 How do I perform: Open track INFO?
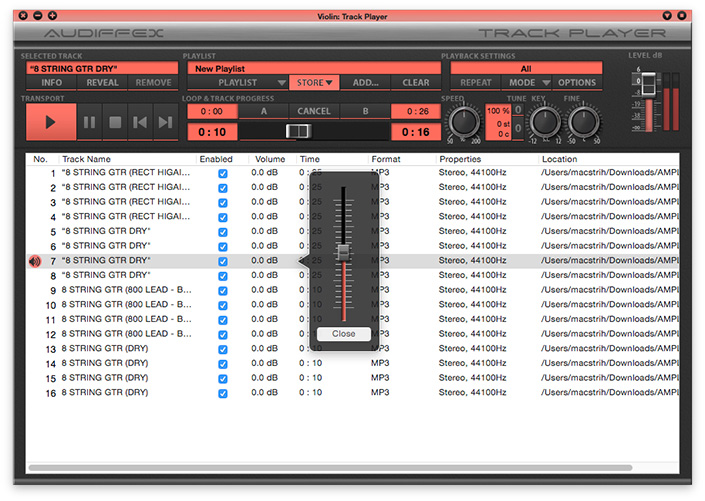tap(51, 83)
